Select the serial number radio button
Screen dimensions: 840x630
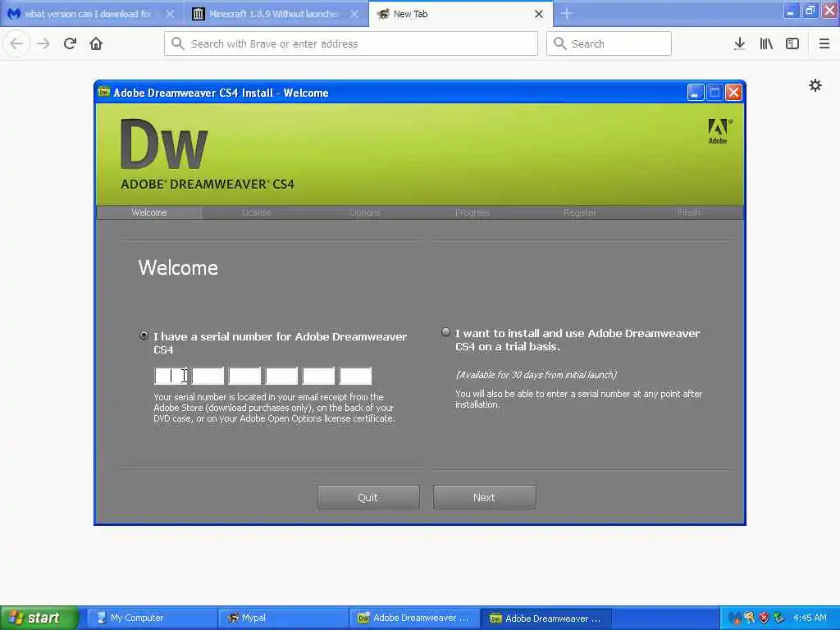pos(144,336)
